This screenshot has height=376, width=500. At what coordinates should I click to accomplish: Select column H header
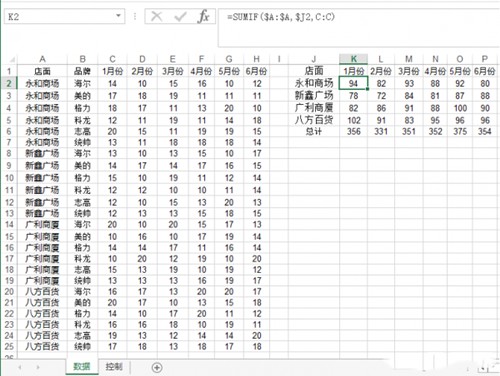pyautogui.click(x=256, y=59)
